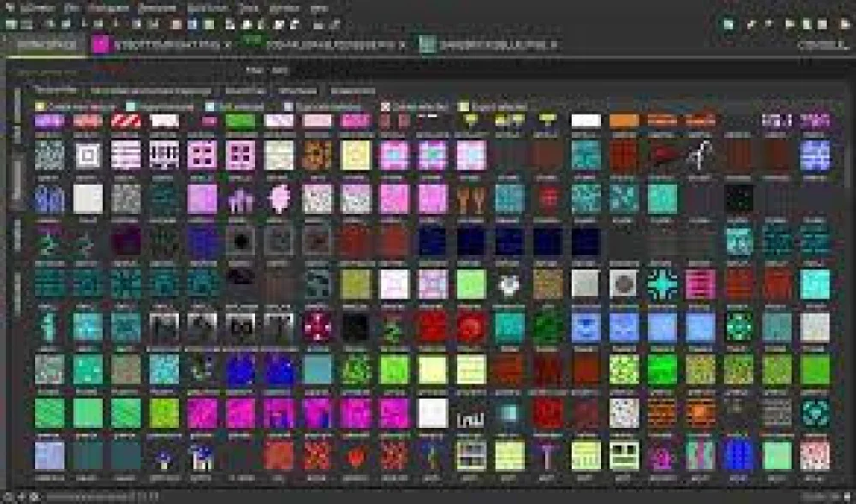Select the glowing blue orb item texture
856x504 pixels.
[x=509, y=412]
